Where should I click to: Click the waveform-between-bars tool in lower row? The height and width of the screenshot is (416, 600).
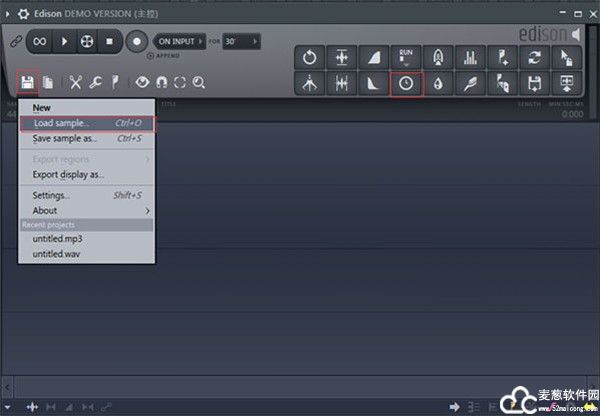tap(342, 83)
